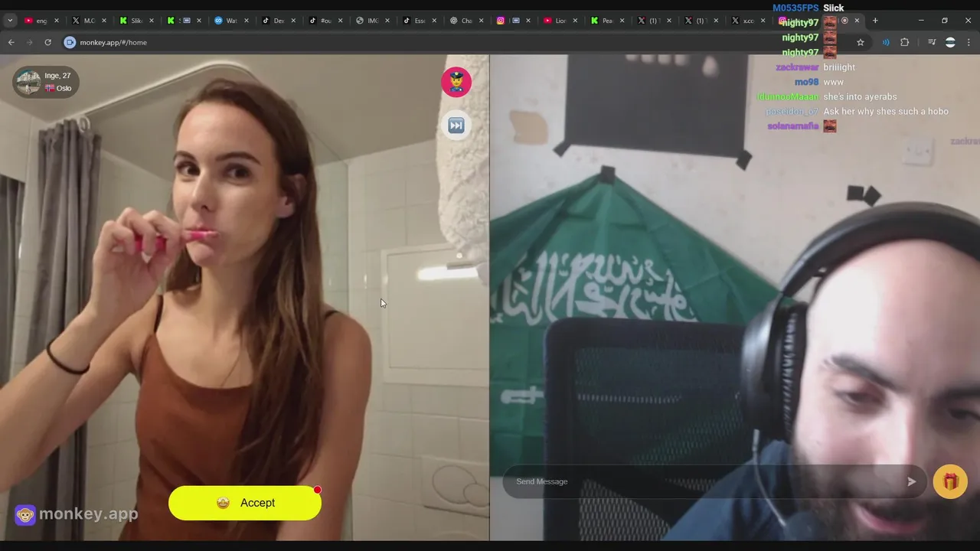
Task: Open the media control toolbar icon
Action: tap(932, 42)
